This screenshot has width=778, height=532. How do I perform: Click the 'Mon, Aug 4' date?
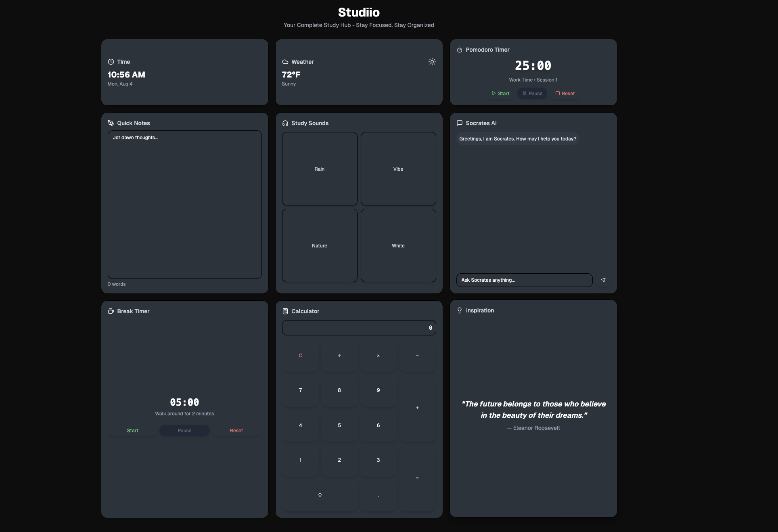tap(120, 84)
